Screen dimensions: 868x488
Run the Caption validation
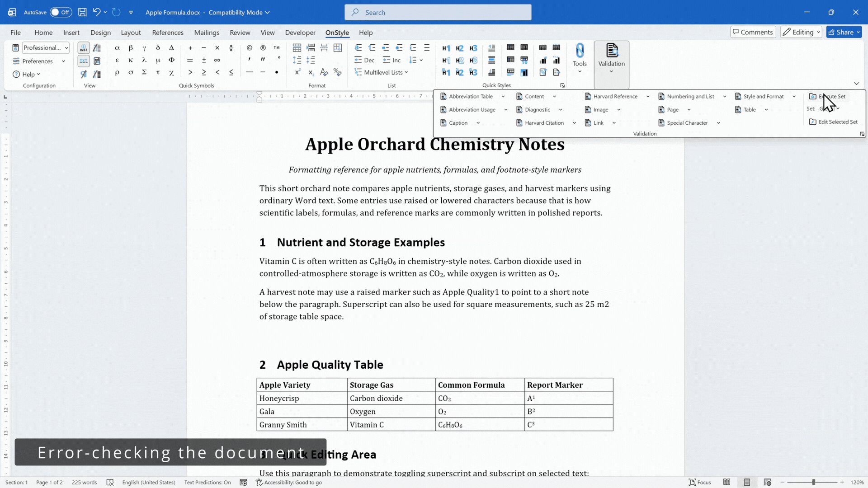pos(454,123)
